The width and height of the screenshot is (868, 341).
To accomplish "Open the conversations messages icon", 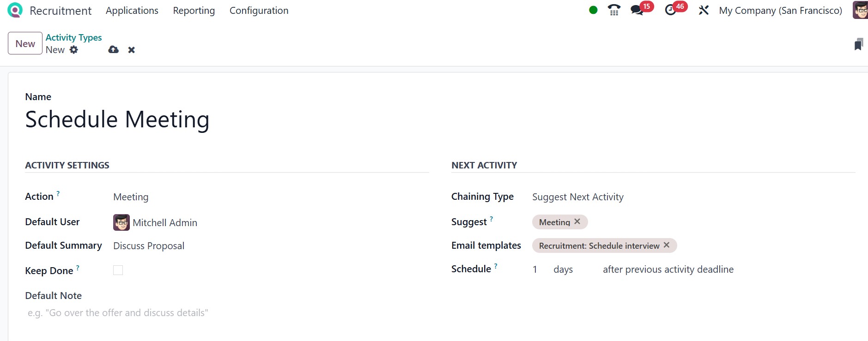I will [637, 10].
